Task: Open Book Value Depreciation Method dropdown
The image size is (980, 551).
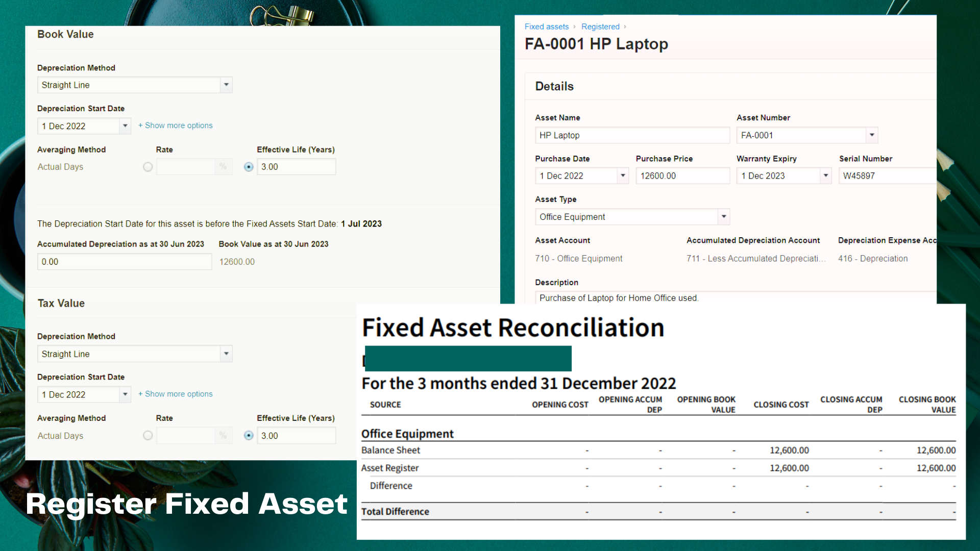Action: tap(226, 85)
